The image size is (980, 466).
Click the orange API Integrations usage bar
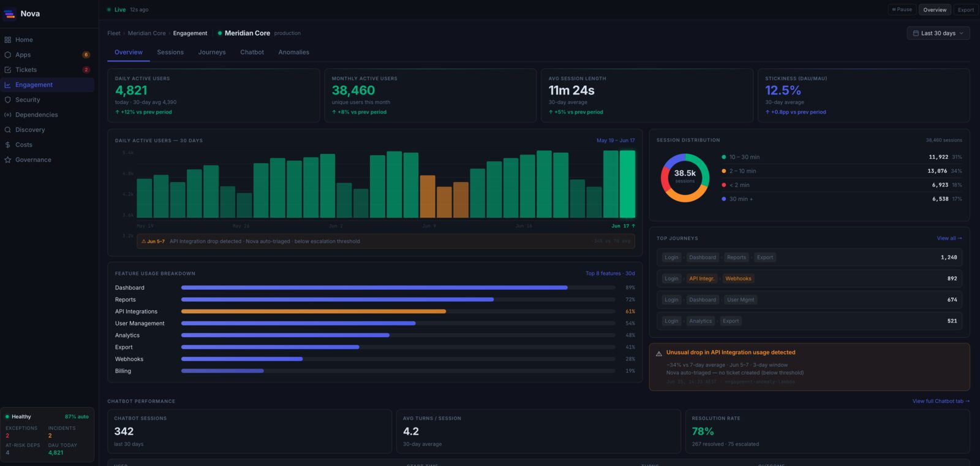coord(314,311)
